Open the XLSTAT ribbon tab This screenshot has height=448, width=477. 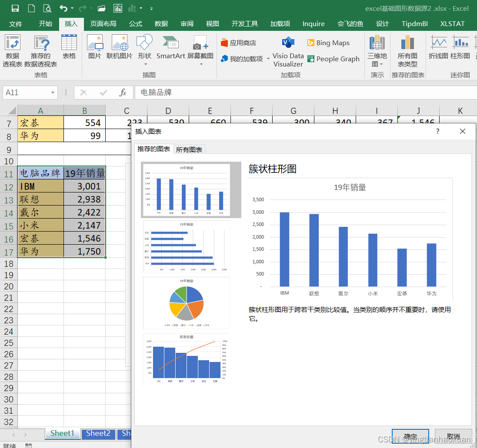[452, 24]
